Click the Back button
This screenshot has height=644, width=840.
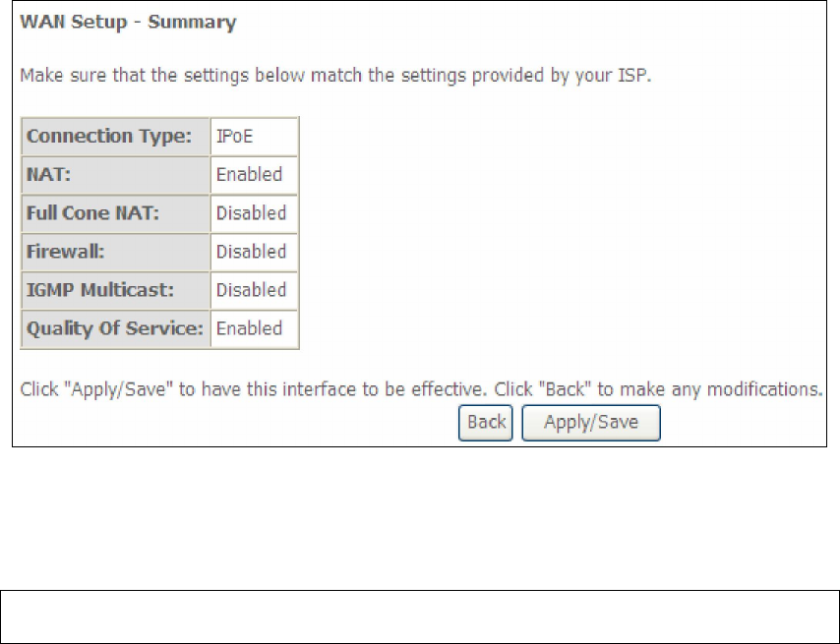486,423
